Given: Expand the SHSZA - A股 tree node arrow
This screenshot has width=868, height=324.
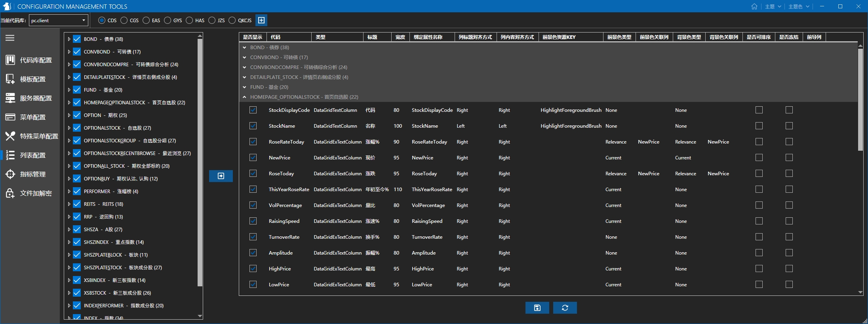Looking at the screenshot, I should pos(69,229).
